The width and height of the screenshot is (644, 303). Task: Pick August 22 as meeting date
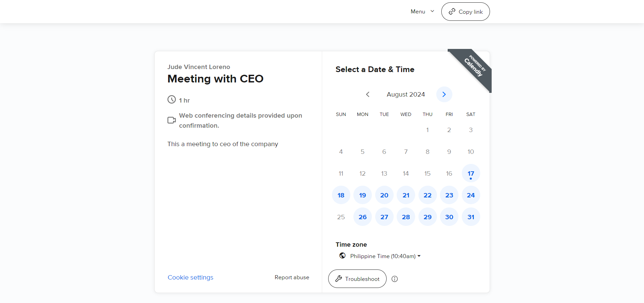(x=427, y=195)
